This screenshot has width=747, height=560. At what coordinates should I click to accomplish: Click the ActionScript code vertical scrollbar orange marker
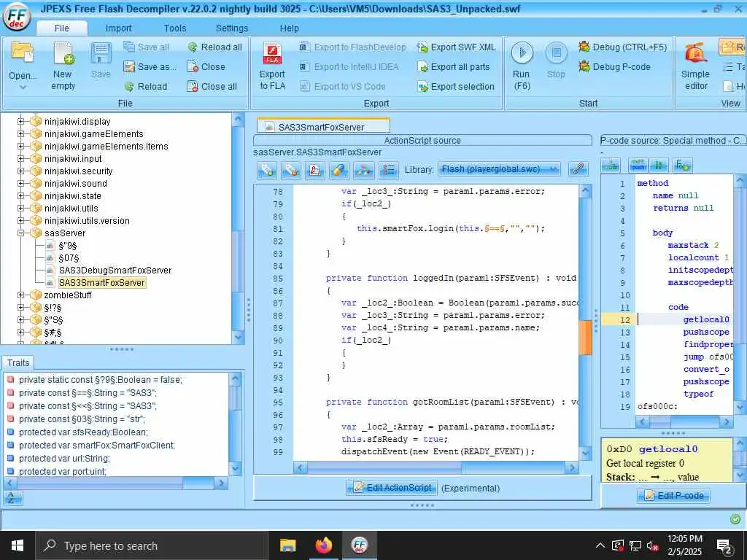pos(586,338)
